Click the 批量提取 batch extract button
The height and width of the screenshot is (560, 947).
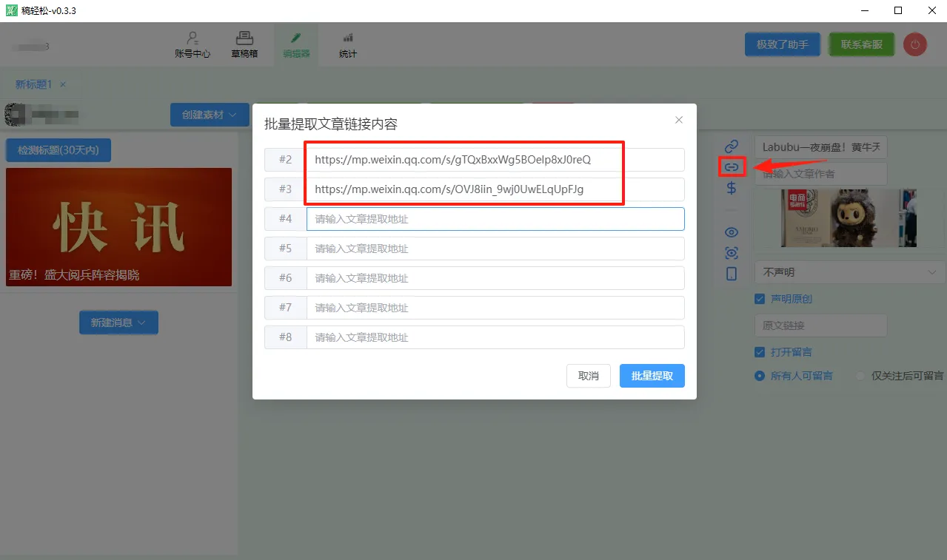pos(652,376)
